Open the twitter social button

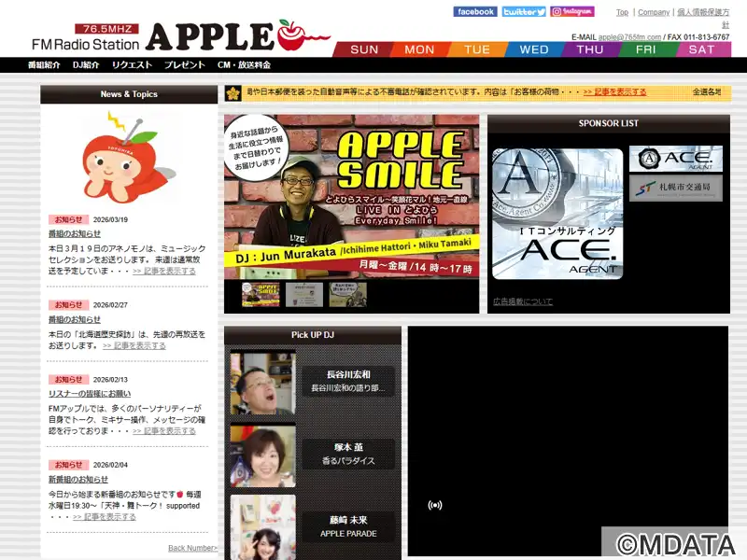(524, 11)
